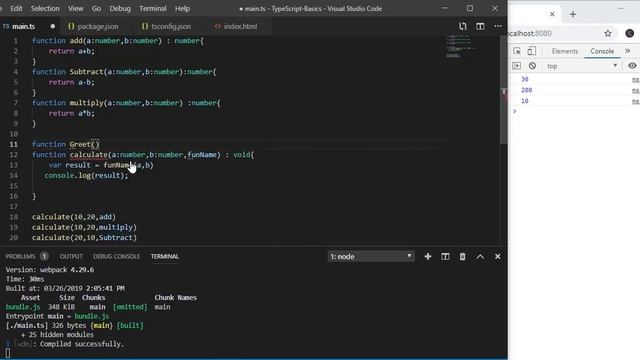Select the DevTools inspect element icon
Viewport: 640px width, 360px height.
pyautogui.click(x=517, y=51)
